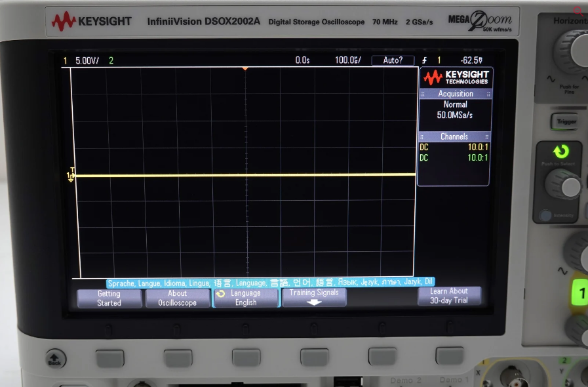Image resolution: width=588 pixels, height=387 pixels.
Task: Open the Training Signals dropdown menu
Action: (314, 297)
